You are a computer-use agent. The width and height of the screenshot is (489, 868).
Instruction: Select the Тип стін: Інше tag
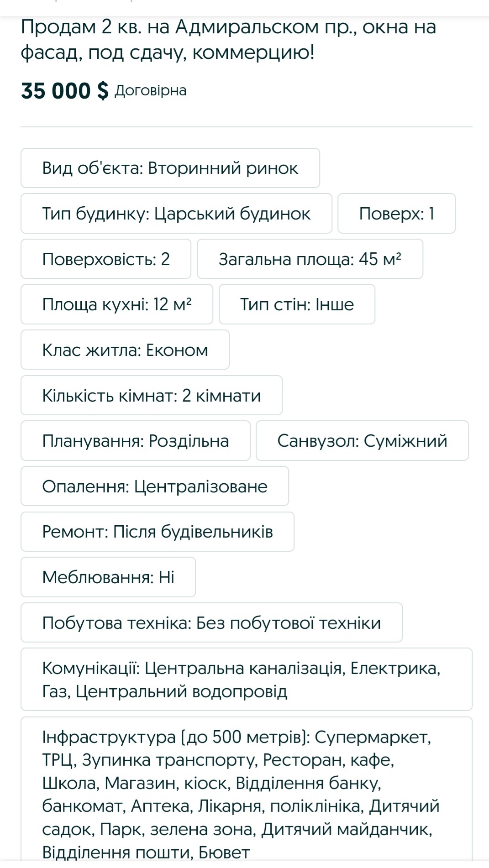click(x=297, y=304)
